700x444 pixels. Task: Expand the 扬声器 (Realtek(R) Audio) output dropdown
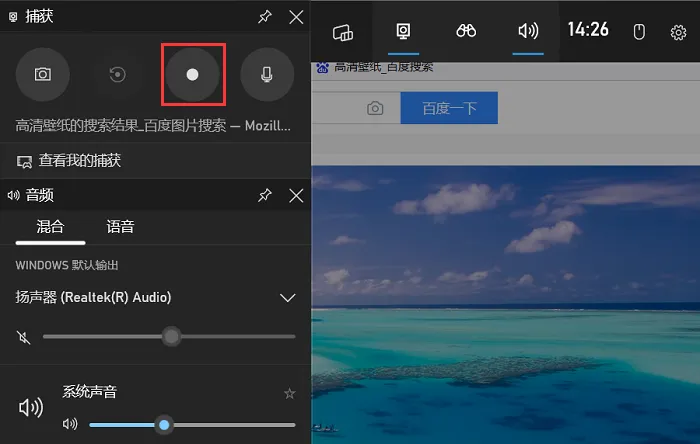click(x=288, y=298)
